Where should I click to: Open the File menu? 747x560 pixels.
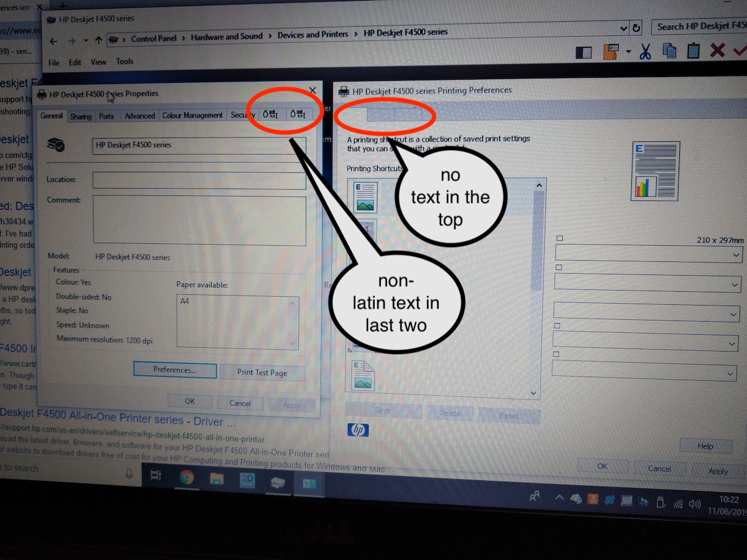coord(54,63)
